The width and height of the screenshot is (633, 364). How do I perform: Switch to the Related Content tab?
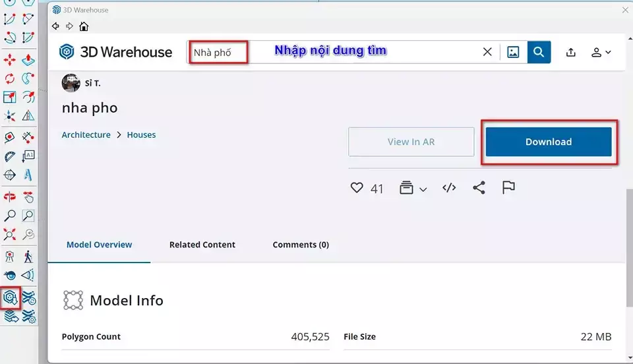tap(202, 245)
